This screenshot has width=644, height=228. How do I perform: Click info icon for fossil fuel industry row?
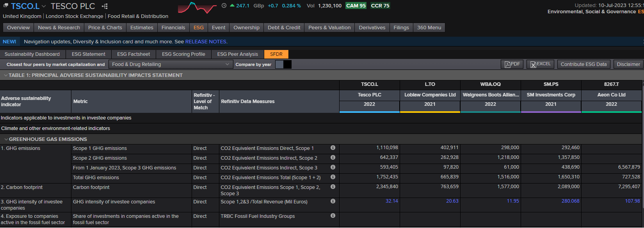click(333, 216)
